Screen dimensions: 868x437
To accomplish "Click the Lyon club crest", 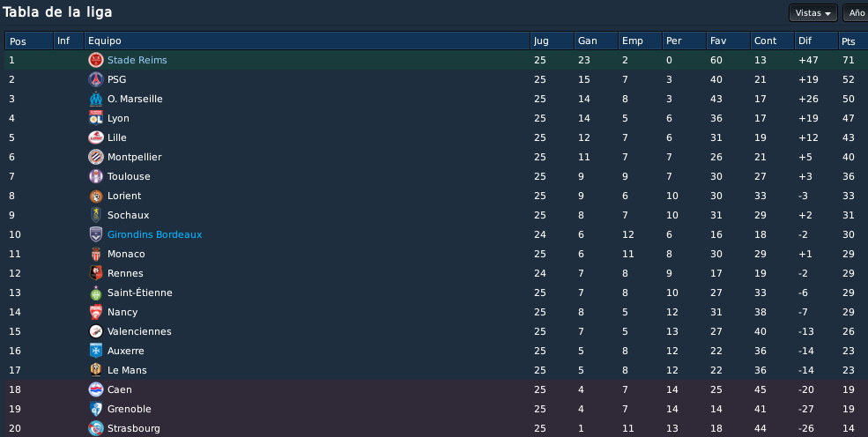I will pyautogui.click(x=96, y=118).
